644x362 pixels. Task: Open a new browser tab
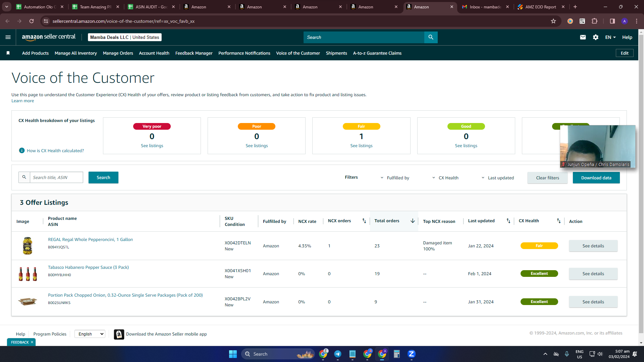[575, 7]
